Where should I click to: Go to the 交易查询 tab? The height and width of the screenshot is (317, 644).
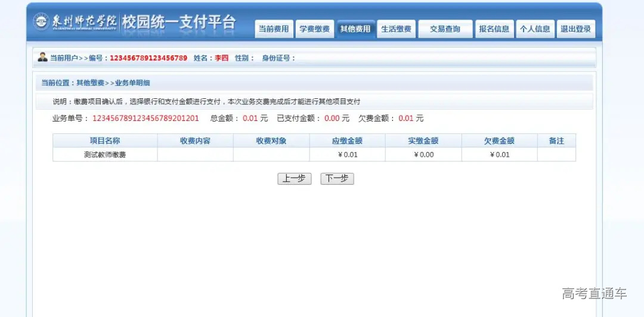(x=445, y=29)
